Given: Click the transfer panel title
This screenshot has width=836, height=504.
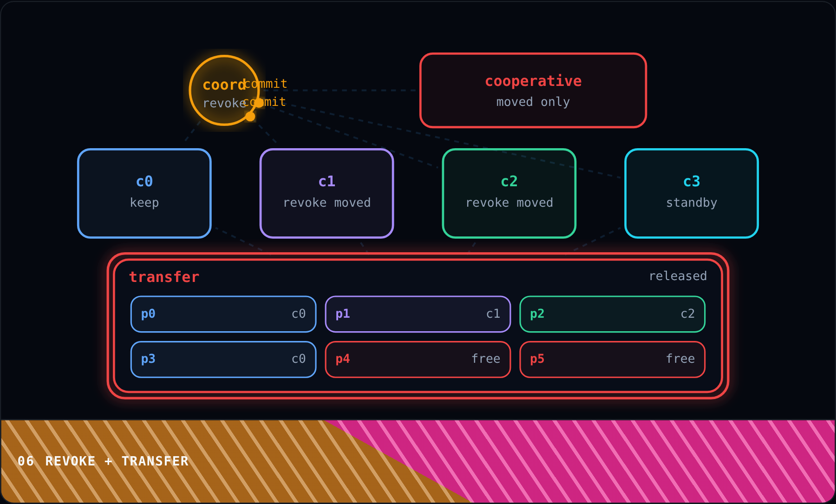Looking at the screenshot, I should point(164,277).
